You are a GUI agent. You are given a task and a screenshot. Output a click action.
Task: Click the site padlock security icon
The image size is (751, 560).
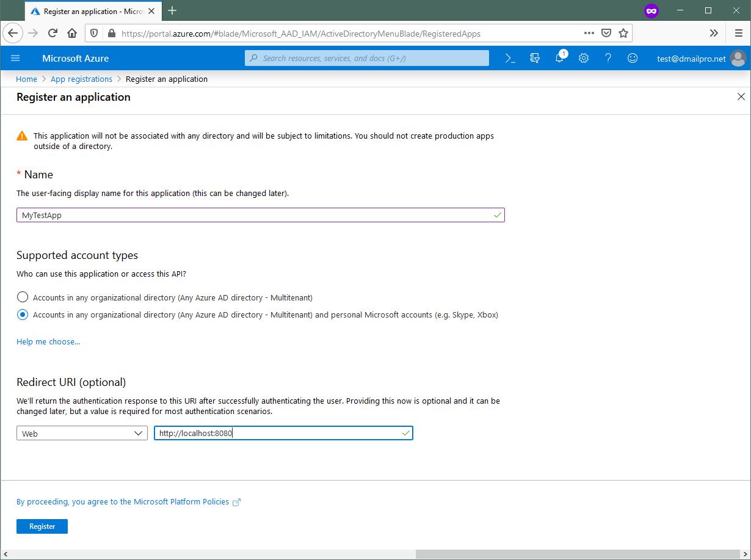111,34
